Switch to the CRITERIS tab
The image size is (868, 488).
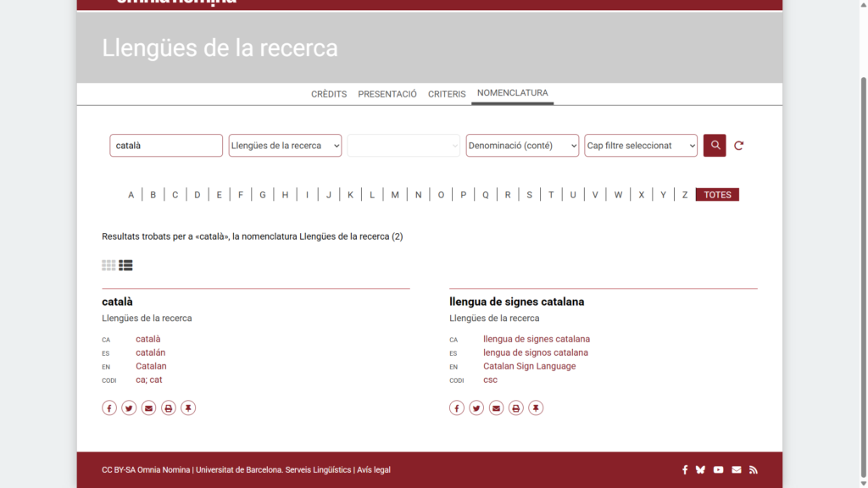tap(447, 94)
